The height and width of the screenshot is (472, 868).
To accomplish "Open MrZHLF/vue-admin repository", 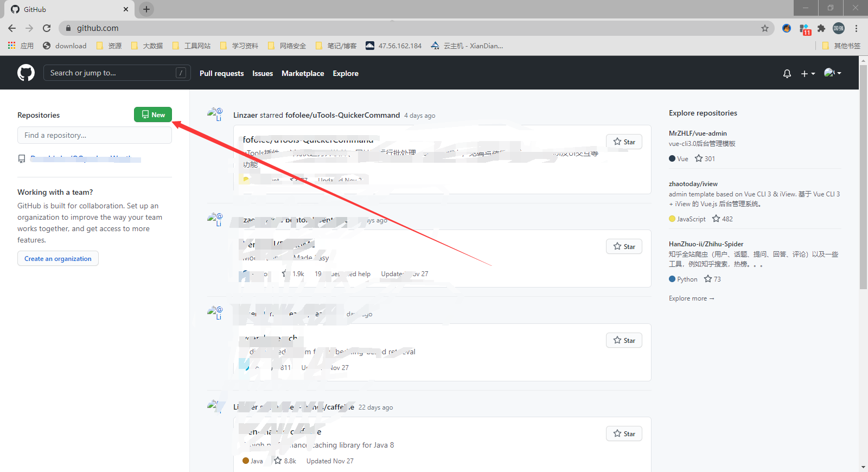I will coord(698,133).
